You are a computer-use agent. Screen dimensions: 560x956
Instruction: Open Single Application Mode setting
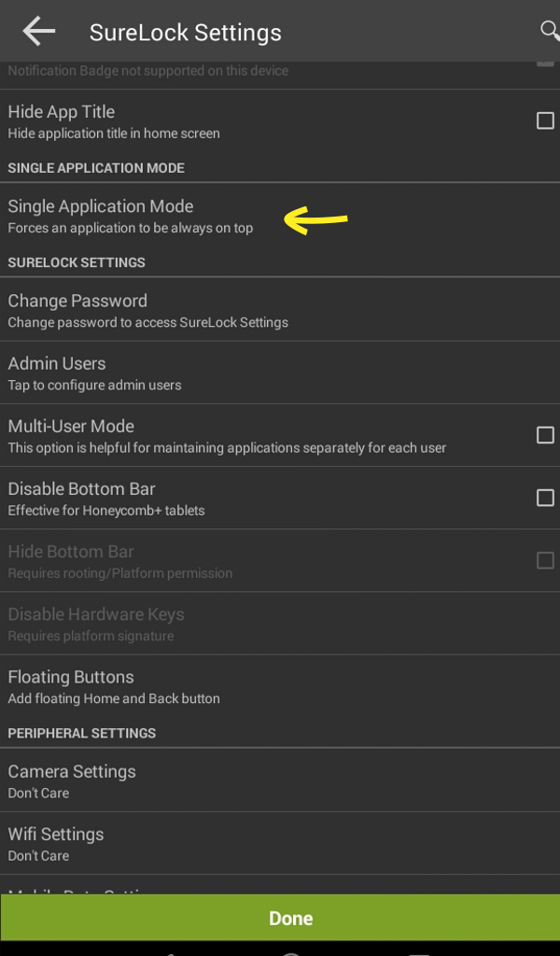point(280,217)
